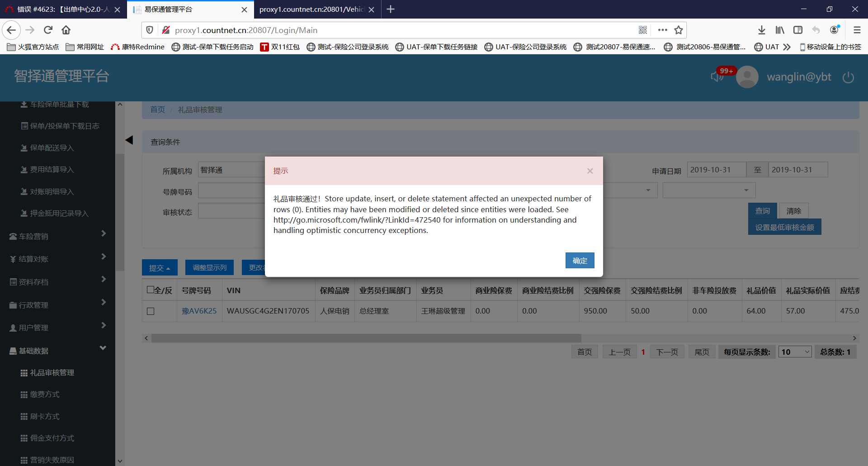This screenshot has height=466, width=868.
Task: Toggle the browser sidebar view
Action: click(798, 30)
